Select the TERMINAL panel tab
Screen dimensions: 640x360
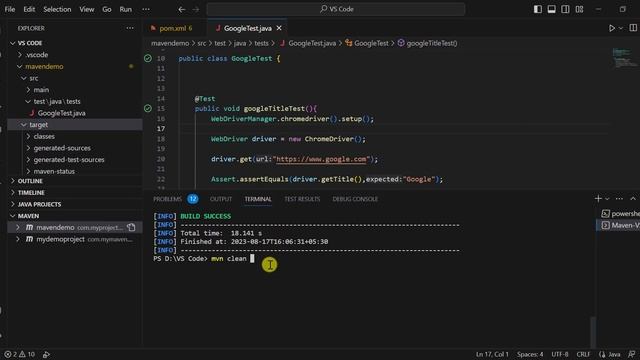pyautogui.click(x=258, y=199)
